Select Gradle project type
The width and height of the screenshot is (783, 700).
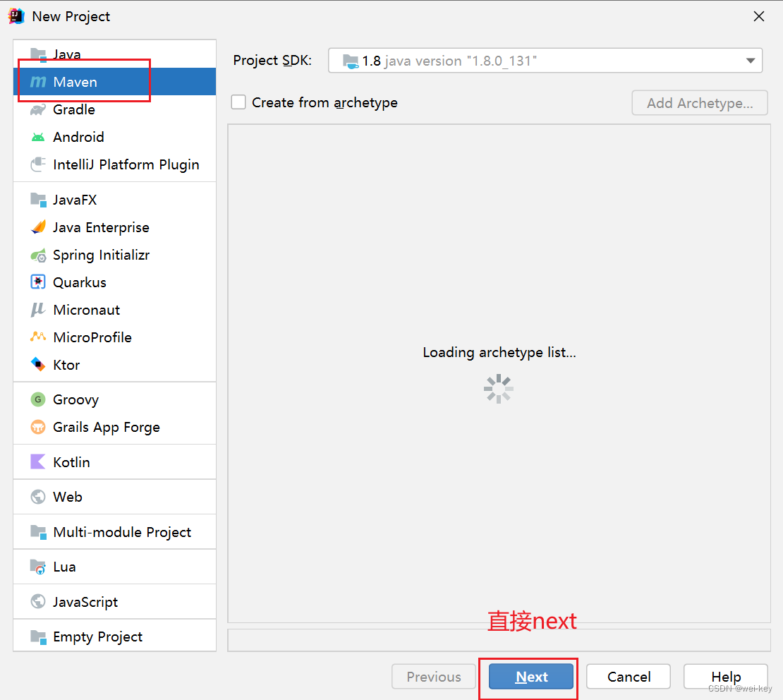(x=114, y=109)
